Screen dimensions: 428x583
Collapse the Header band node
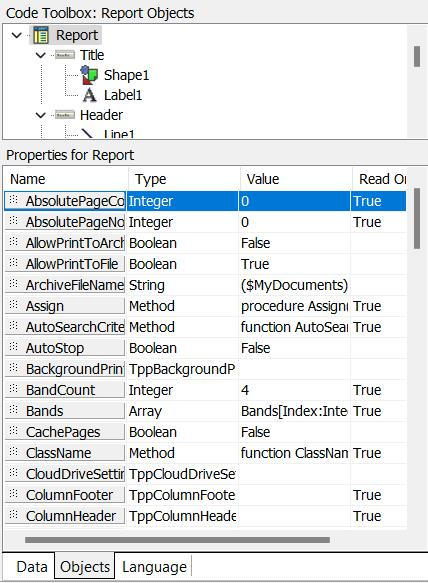click(41, 115)
